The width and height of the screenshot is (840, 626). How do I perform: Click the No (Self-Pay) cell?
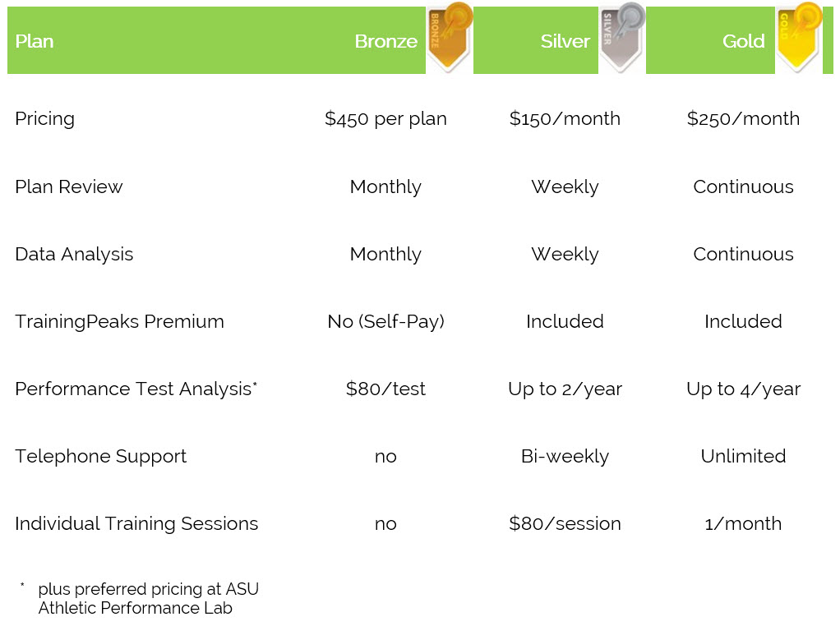point(385,322)
